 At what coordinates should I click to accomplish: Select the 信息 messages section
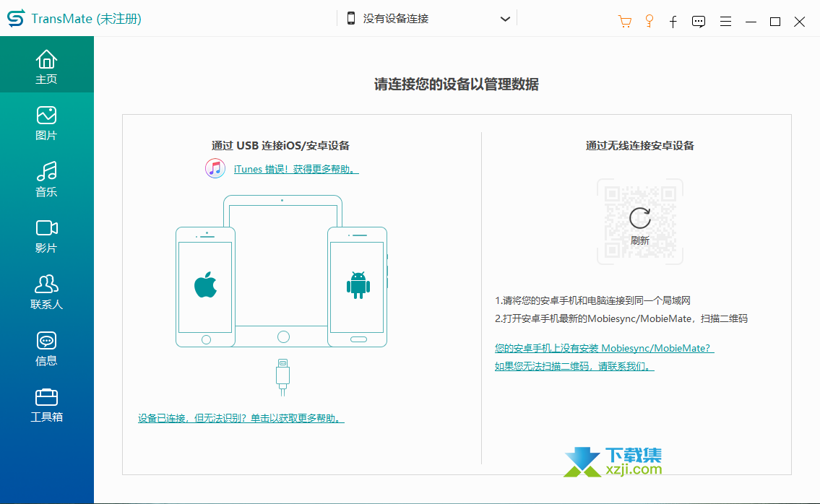coord(46,348)
